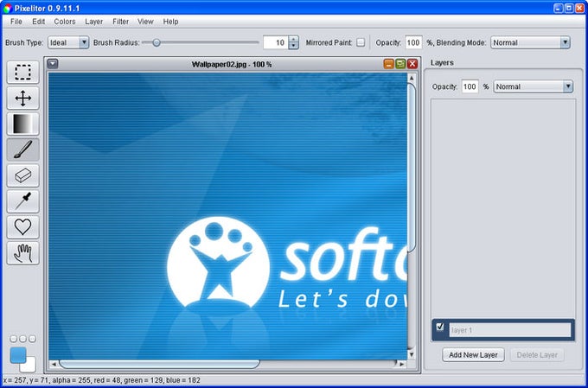Open the Filter menu
This screenshot has width=588, height=388.
120,22
